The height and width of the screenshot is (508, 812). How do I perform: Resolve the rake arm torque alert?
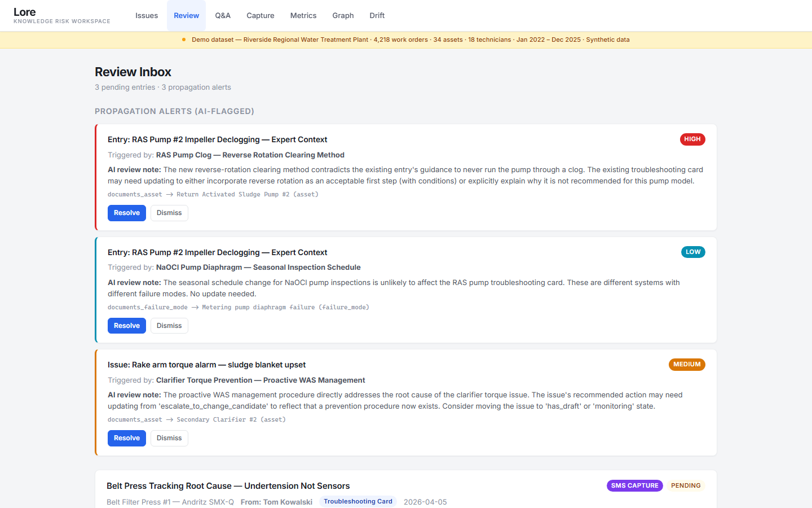tap(126, 438)
